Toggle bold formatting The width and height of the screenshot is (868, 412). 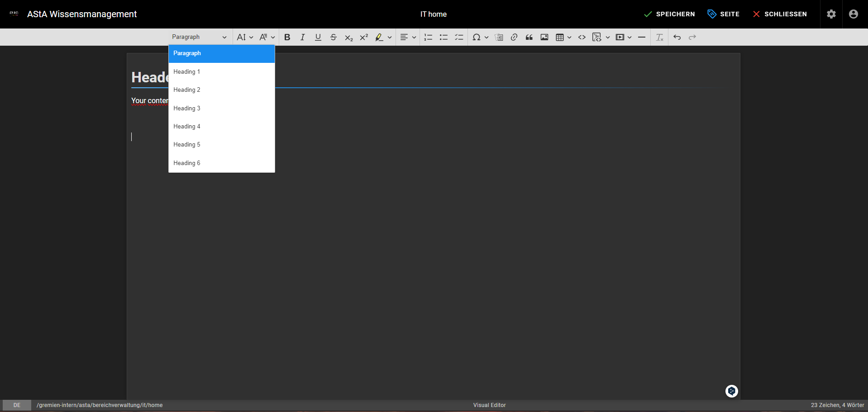[287, 37]
